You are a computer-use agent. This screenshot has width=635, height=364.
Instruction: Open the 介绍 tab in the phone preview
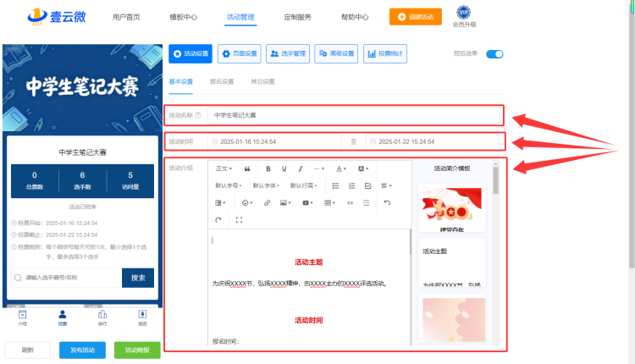click(x=22, y=317)
